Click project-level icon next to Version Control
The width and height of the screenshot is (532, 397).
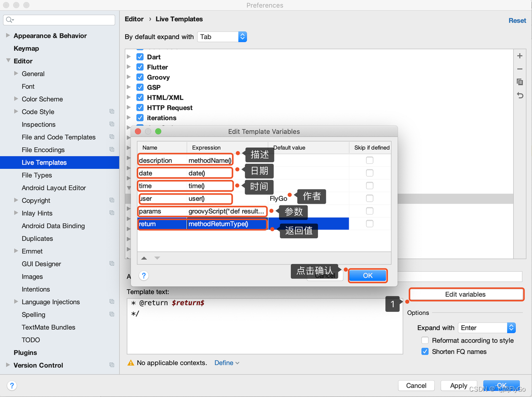pyautogui.click(x=112, y=365)
